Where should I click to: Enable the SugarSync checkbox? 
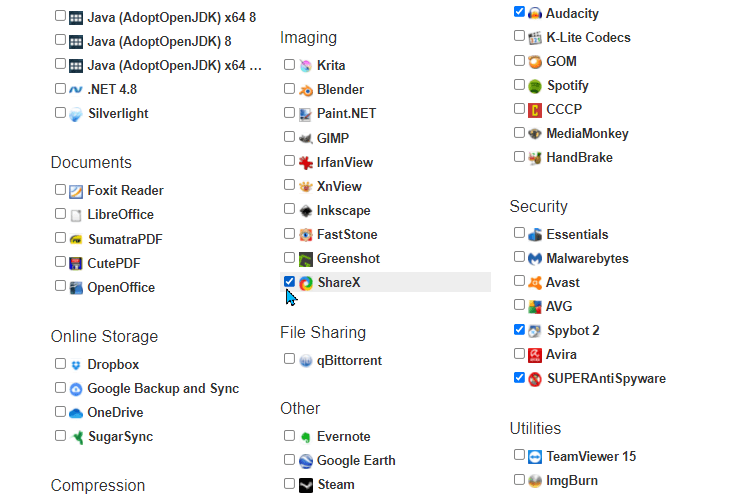60,435
